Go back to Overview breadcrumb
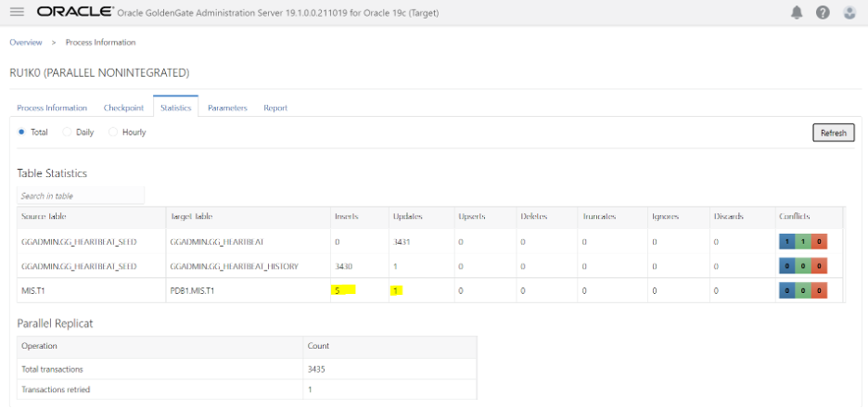Image resolution: width=868 pixels, height=408 pixels. pyautogui.click(x=25, y=42)
